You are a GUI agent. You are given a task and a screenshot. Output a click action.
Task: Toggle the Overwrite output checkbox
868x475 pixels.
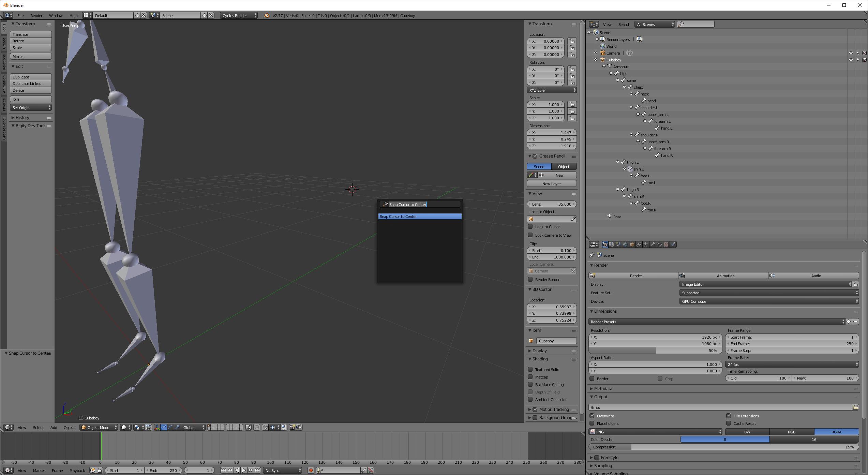point(593,416)
